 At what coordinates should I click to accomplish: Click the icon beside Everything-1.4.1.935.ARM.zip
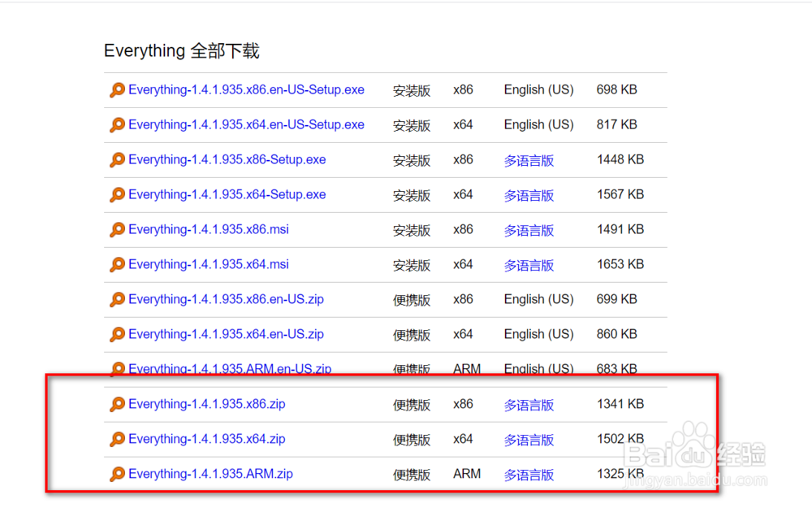click(117, 474)
